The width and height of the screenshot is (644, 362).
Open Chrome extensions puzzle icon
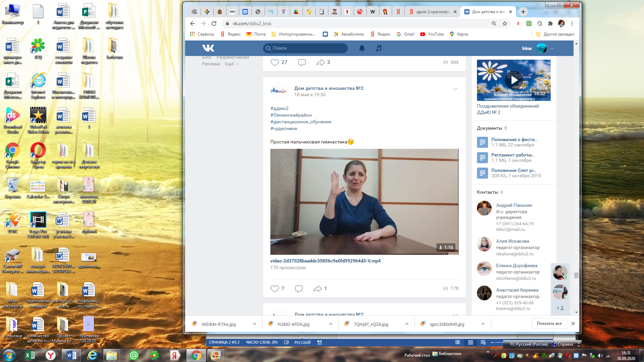pos(550,23)
